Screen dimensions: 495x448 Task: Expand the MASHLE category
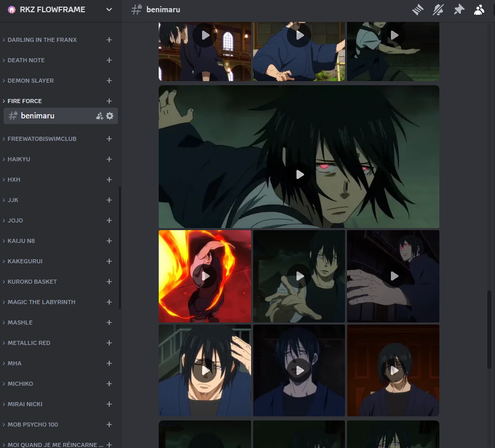click(x=17, y=322)
